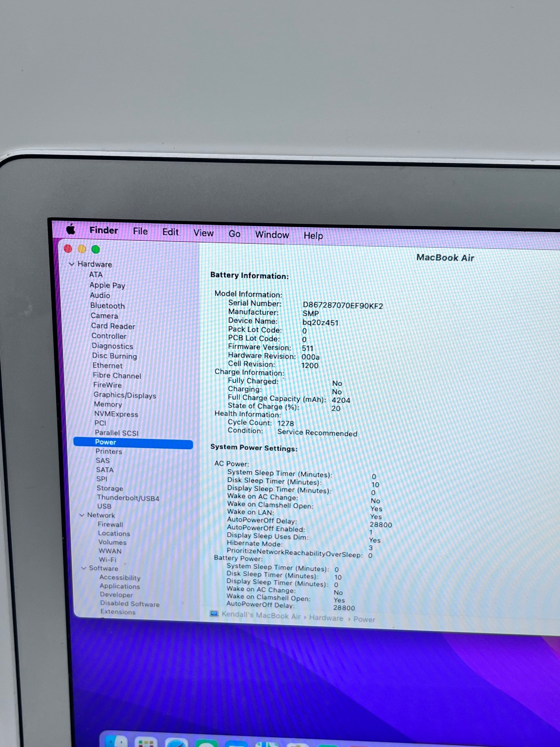Click Hardware in the path bar

[326, 618]
